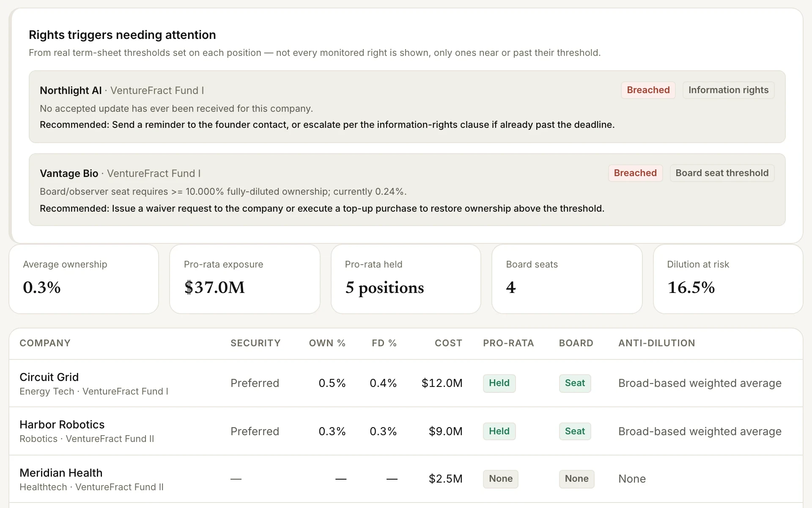Click the Board seats count 4
This screenshot has width=812, height=508.
pyautogui.click(x=511, y=287)
